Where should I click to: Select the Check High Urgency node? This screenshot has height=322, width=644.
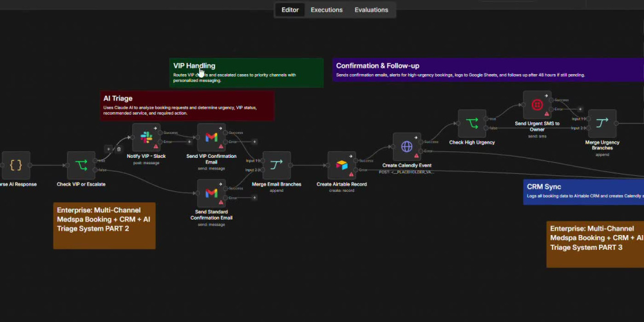[472, 123]
